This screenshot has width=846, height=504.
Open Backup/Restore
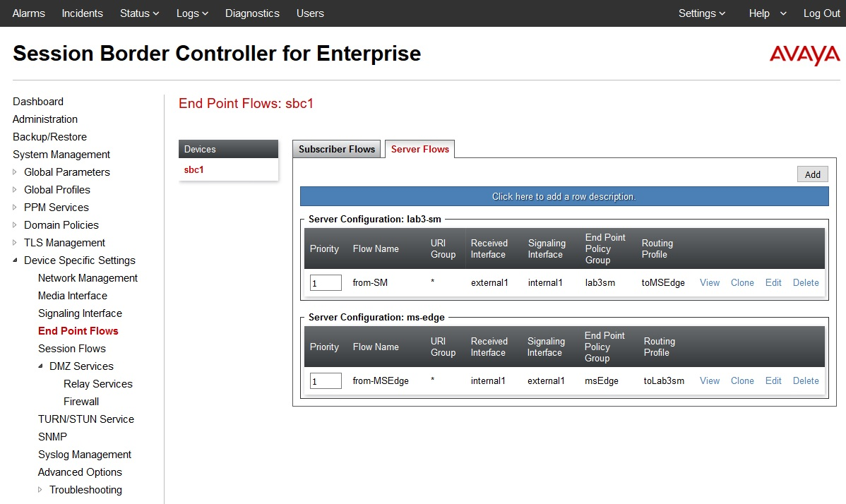[49, 137]
